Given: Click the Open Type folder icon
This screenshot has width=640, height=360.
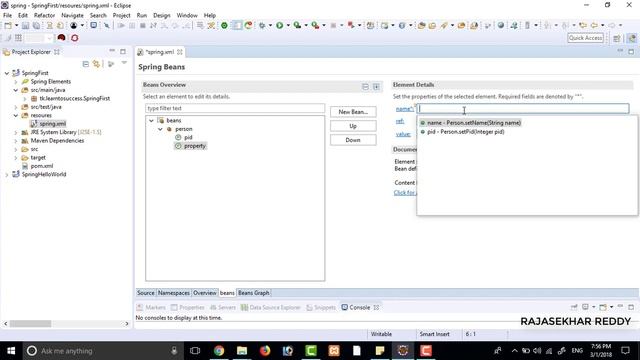Looking at the screenshot, I should [x=422, y=25].
